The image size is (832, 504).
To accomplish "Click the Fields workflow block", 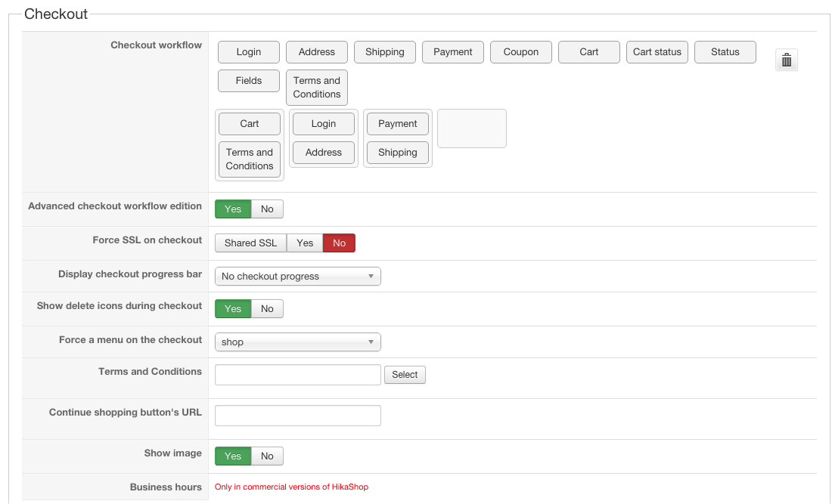I will (249, 81).
